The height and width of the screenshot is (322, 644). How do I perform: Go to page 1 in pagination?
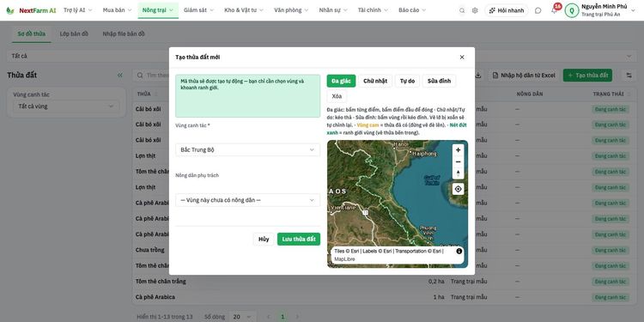click(283, 317)
